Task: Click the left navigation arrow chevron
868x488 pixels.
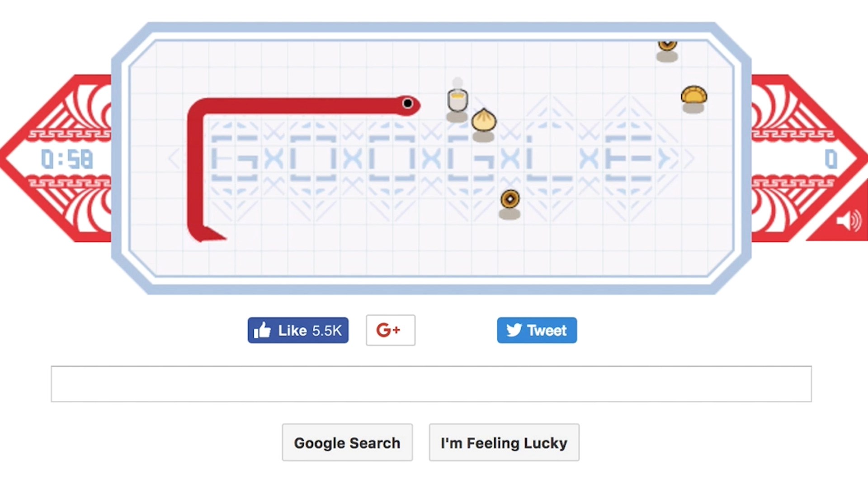Action: [174, 159]
